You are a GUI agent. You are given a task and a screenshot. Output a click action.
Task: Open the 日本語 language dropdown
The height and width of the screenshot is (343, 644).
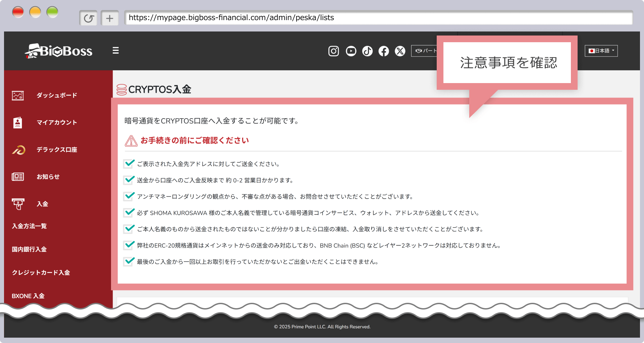(x=601, y=51)
